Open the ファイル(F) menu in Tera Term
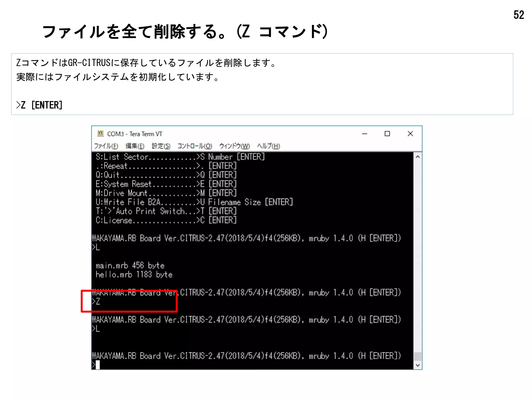Viewport: 532px width, 399px height. click(x=106, y=146)
